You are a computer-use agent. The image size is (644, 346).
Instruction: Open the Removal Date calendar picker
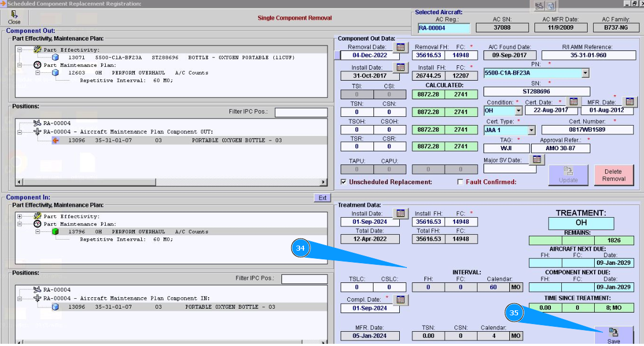pos(401,47)
